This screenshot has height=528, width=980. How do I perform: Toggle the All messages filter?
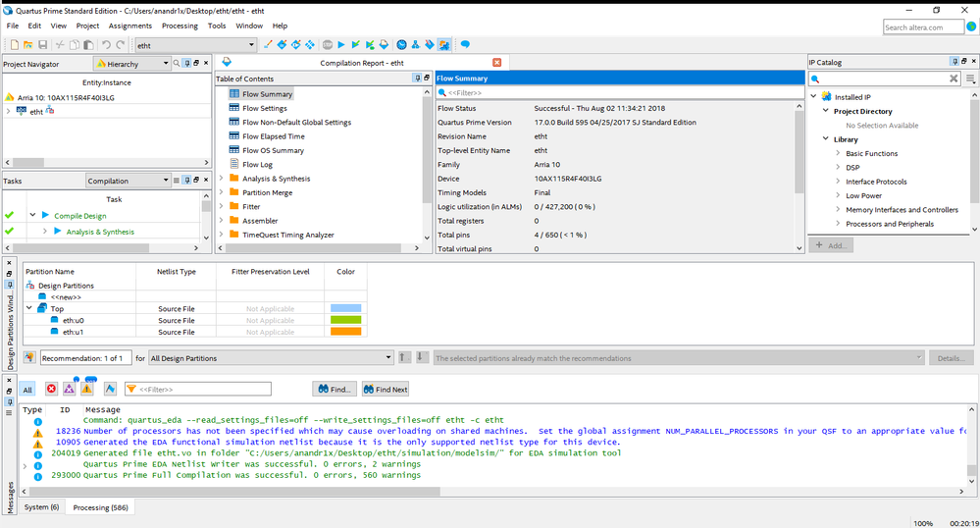click(x=27, y=390)
